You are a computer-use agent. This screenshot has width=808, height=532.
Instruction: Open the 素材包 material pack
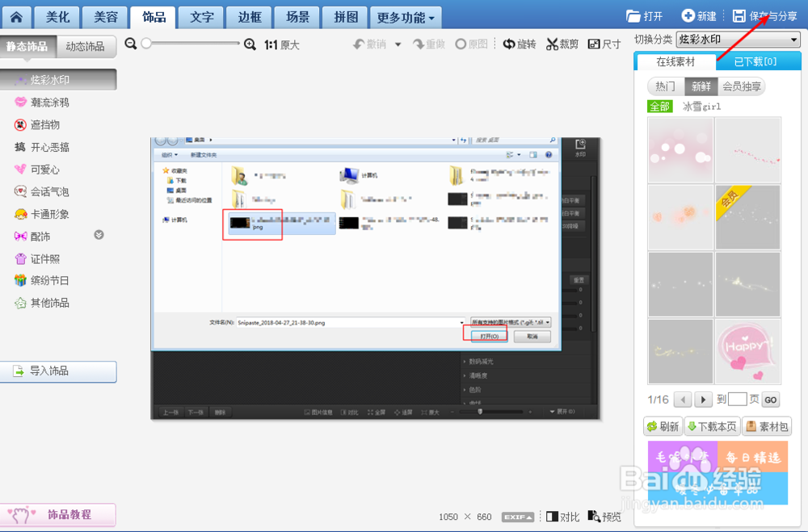(x=766, y=426)
